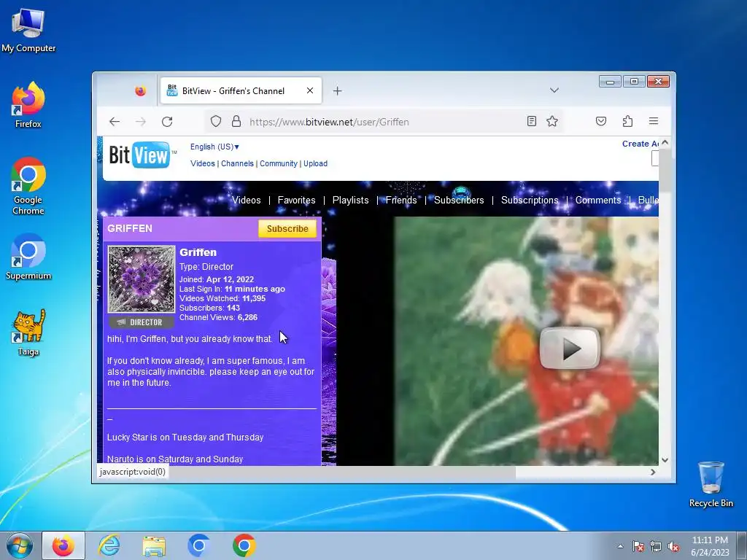Click Firefox taskbar button
Screen dimensions: 747x560
[63, 545]
